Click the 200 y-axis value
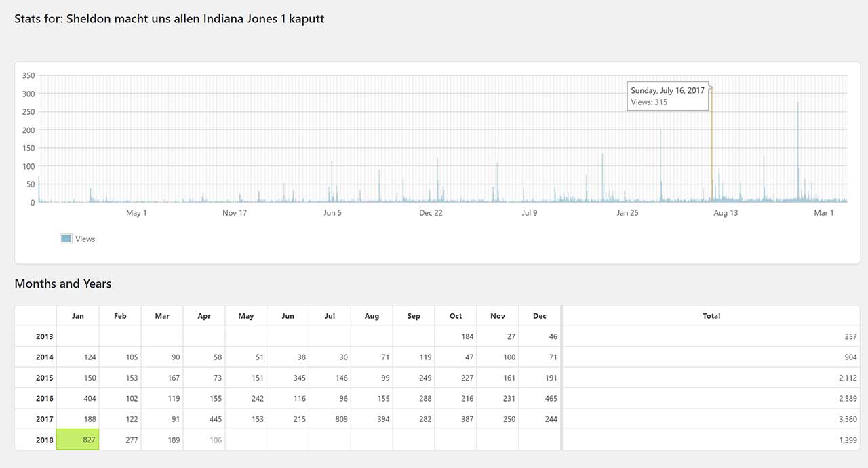The width and height of the screenshot is (868, 468). [x=28, y=130]
